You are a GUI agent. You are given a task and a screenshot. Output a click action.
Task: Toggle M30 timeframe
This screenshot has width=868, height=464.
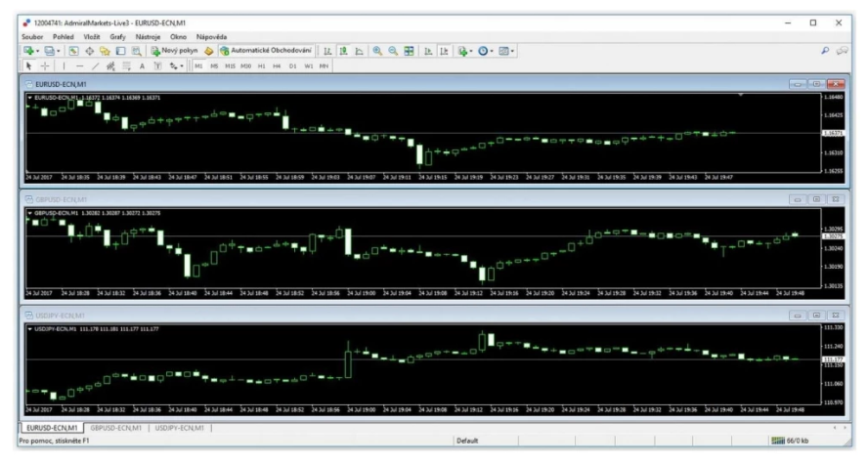click(245, 65)
